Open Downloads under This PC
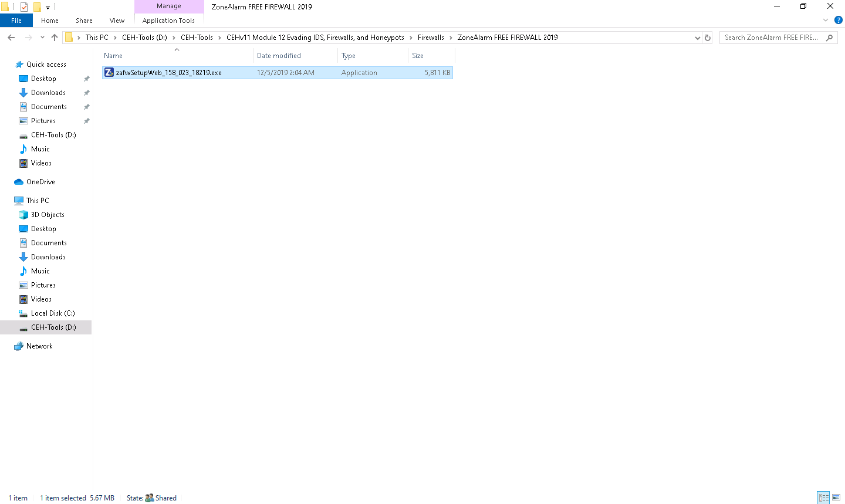 pos(48,257)
